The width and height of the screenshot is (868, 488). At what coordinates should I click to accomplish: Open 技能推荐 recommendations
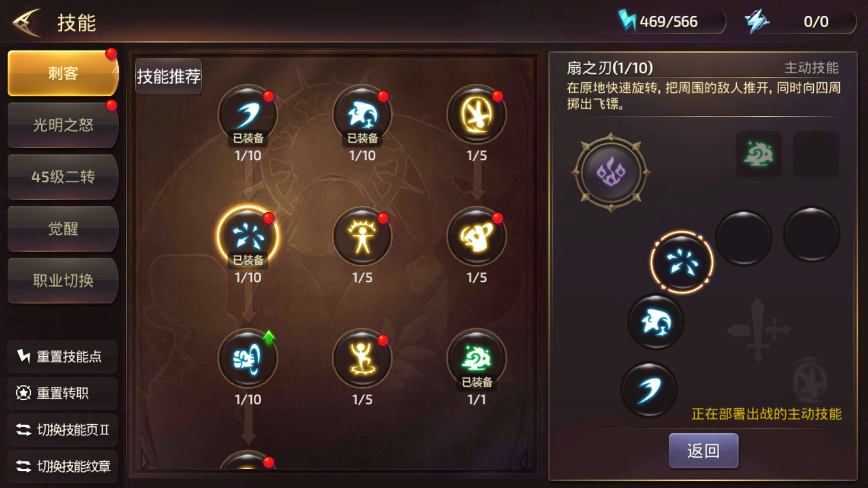(169, 76)
